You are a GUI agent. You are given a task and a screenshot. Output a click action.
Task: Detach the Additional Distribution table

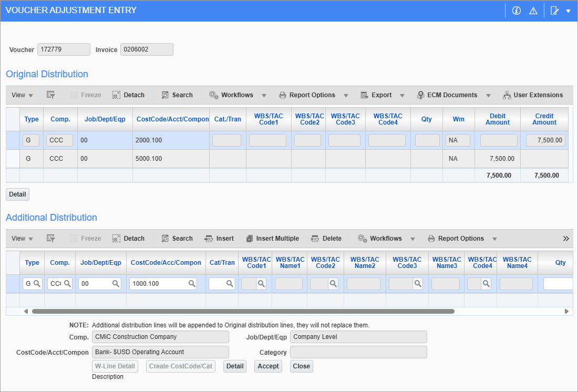pos(129,239)
